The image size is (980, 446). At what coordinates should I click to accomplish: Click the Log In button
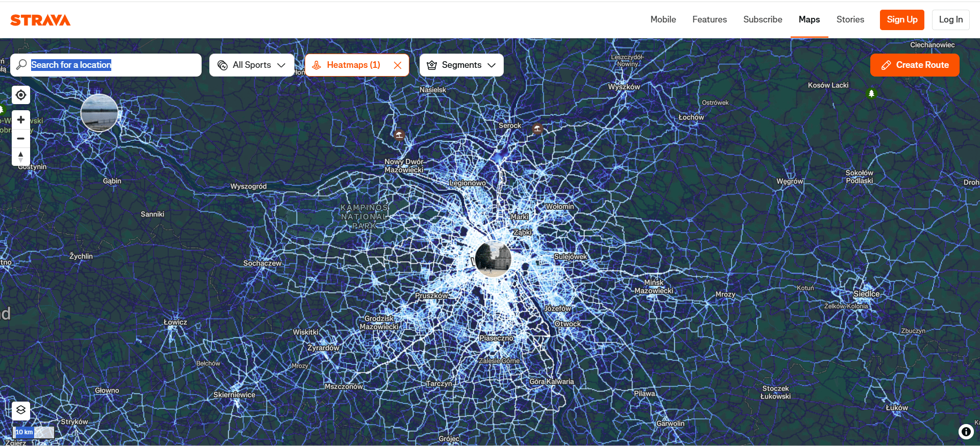[950, 19]
